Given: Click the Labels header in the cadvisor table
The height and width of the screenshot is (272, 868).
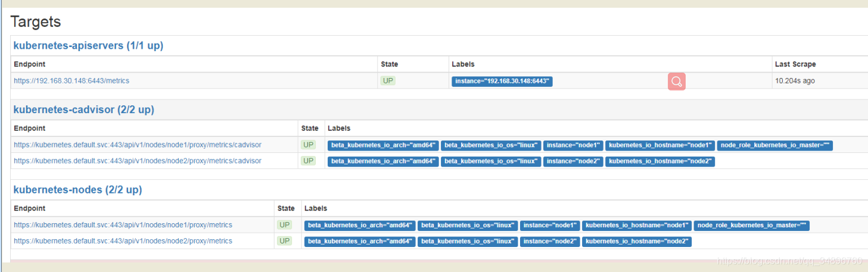Looking at the screenshot, I should coord(339,128).
